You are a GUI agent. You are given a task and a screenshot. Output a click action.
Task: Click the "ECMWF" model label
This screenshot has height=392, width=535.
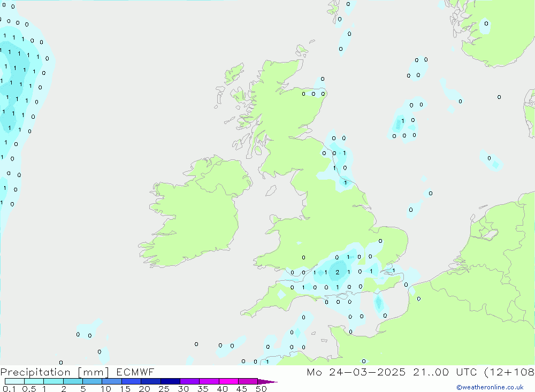135,372
